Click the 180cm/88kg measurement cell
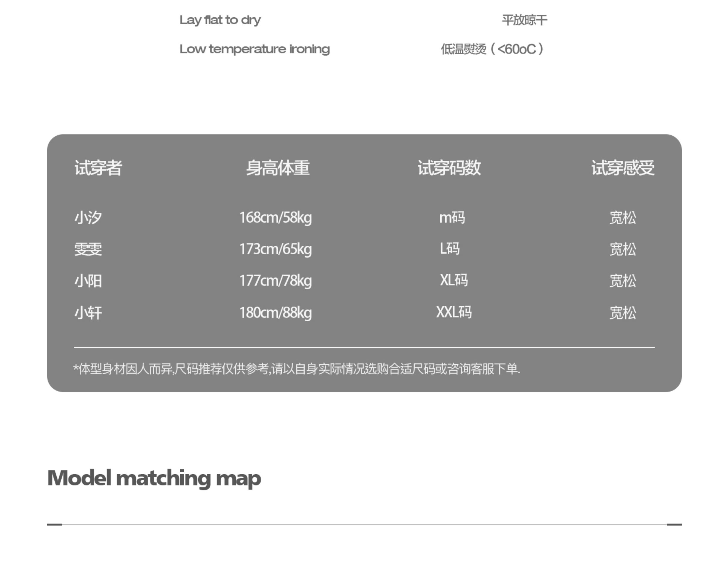 [x=276, y=312]
